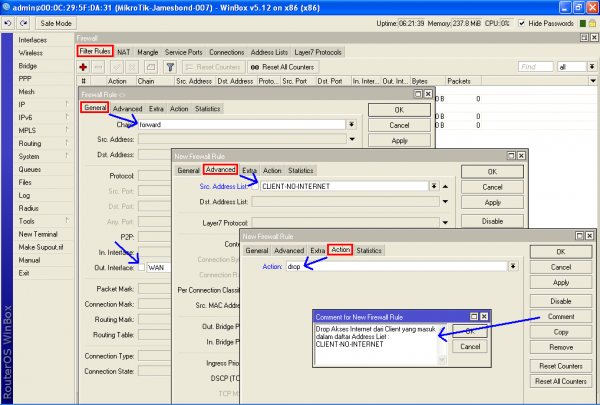
Task: Open the IP submenu in sidebar
Action: pos(22,105)
